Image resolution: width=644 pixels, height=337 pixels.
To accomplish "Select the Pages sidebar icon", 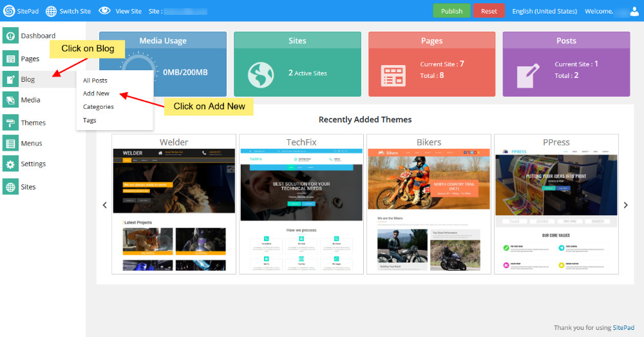I will (10, 59).
